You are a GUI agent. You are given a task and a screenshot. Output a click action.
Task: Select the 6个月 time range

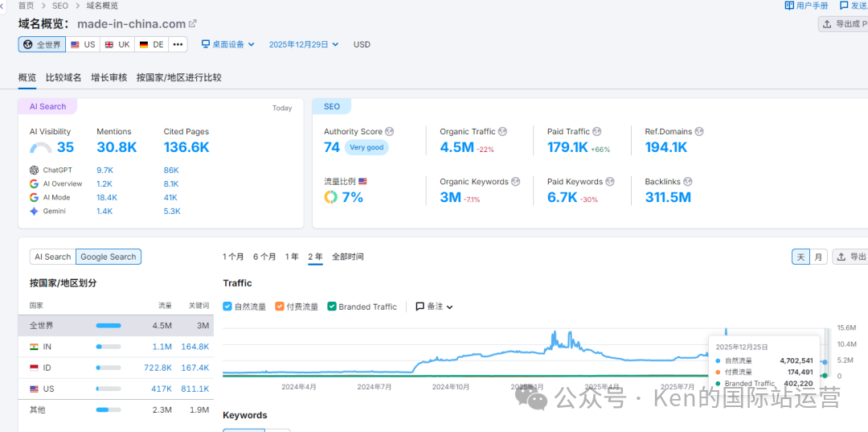264,257
